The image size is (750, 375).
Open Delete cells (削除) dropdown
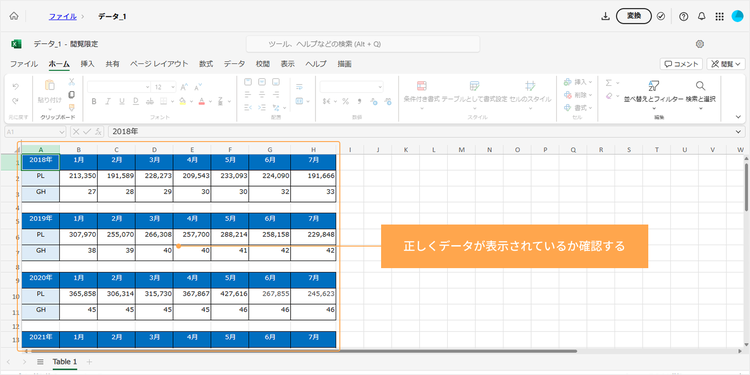click(x=578, y=95)
